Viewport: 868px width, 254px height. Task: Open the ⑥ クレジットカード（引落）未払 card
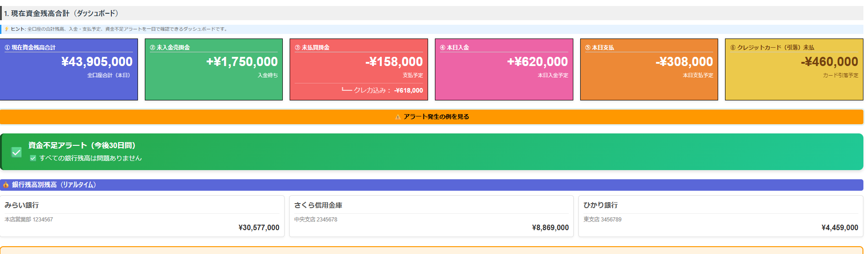point(794,69)
